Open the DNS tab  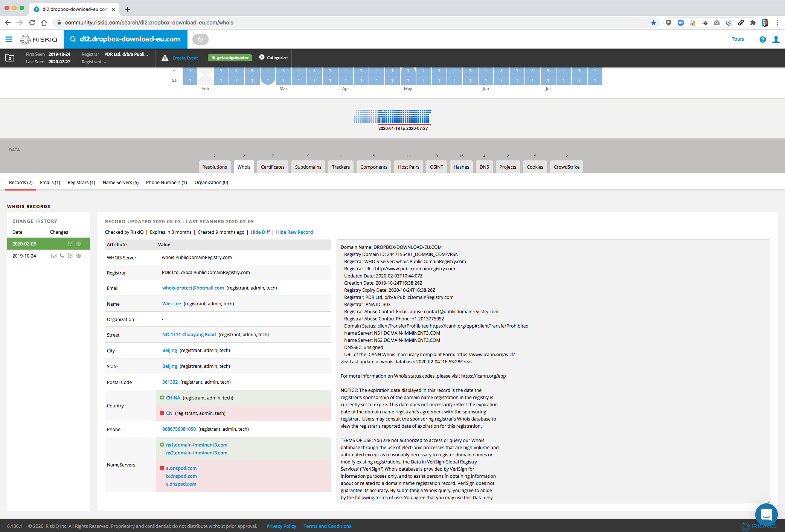pyautogui.click(x=484, y=167)
